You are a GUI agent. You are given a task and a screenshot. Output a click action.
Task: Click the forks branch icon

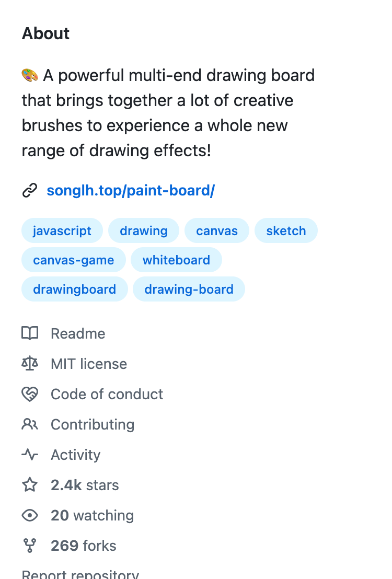point(30,546)
